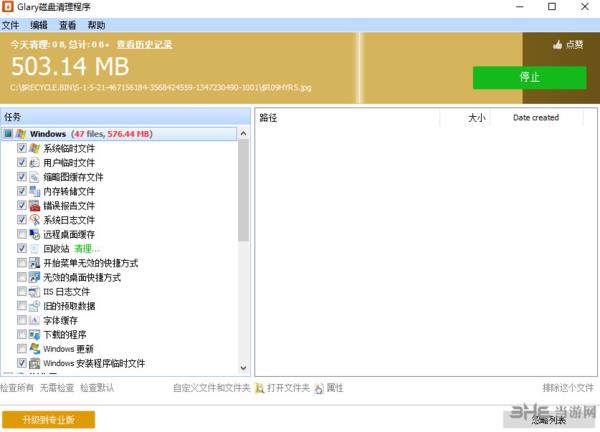The width and height of the screenshot is (600, 432).
Task: Click the 下载的程序 row icon
Action: pyautogui.click(x=34, y=334)
